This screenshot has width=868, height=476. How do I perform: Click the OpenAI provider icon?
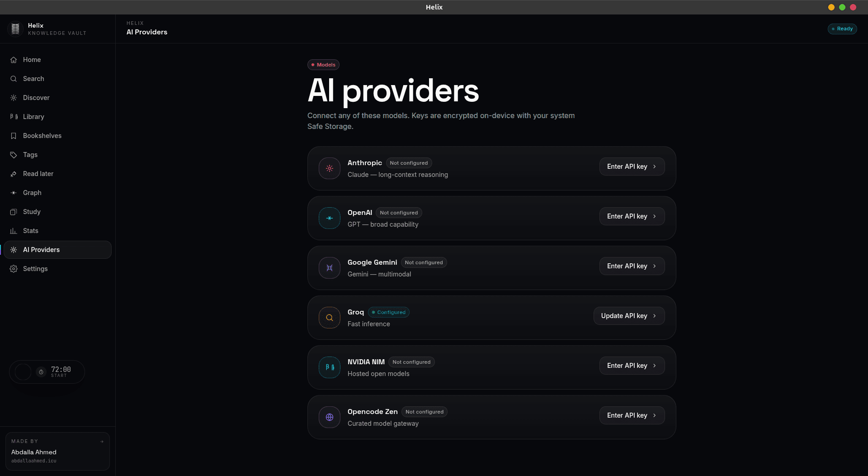[x=330, y=218]
